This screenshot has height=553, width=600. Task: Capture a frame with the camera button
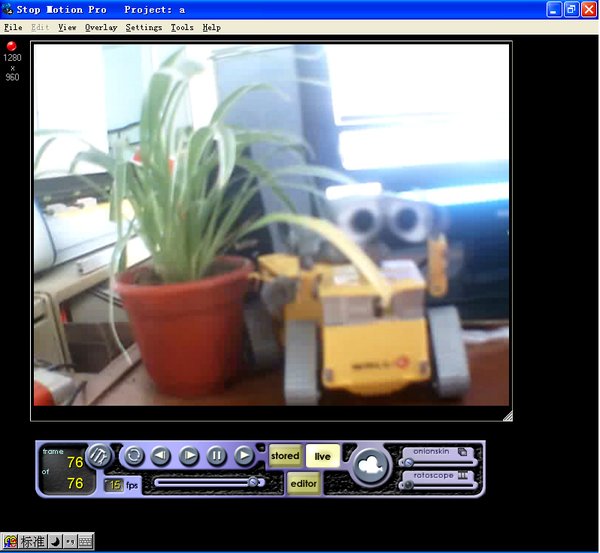coord(370,466)
